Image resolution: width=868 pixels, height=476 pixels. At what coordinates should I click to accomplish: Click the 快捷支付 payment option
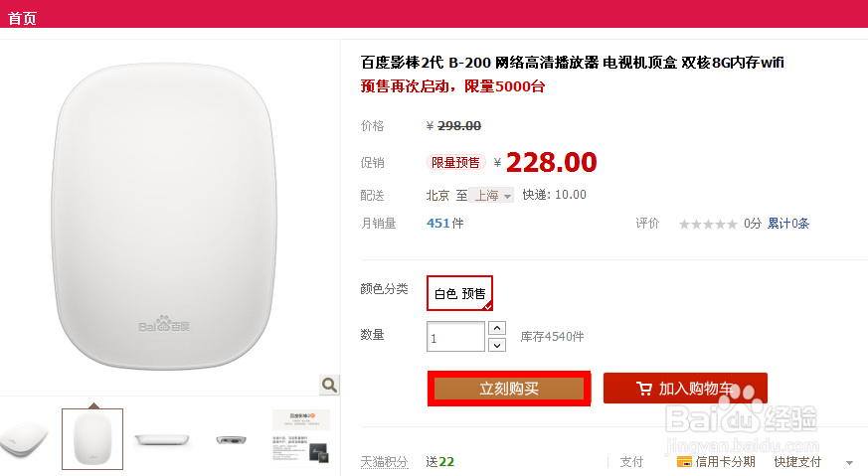click(x=797, y=461)
